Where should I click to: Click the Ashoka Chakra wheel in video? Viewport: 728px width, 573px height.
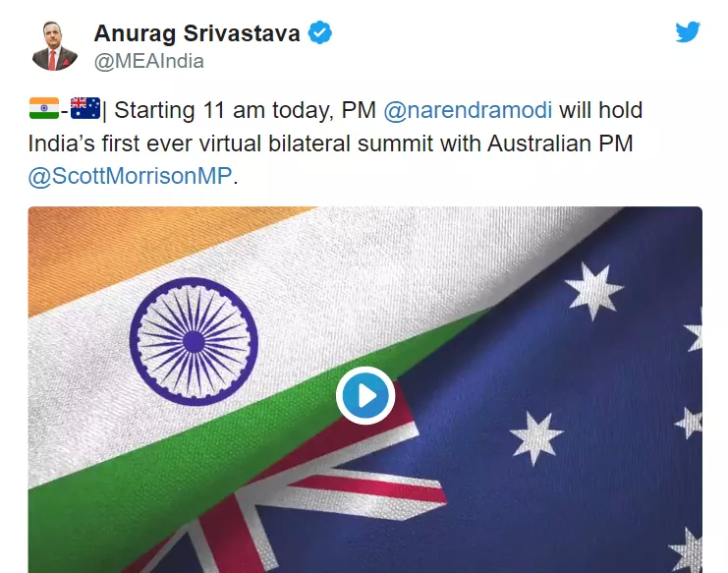coord(194,342)
